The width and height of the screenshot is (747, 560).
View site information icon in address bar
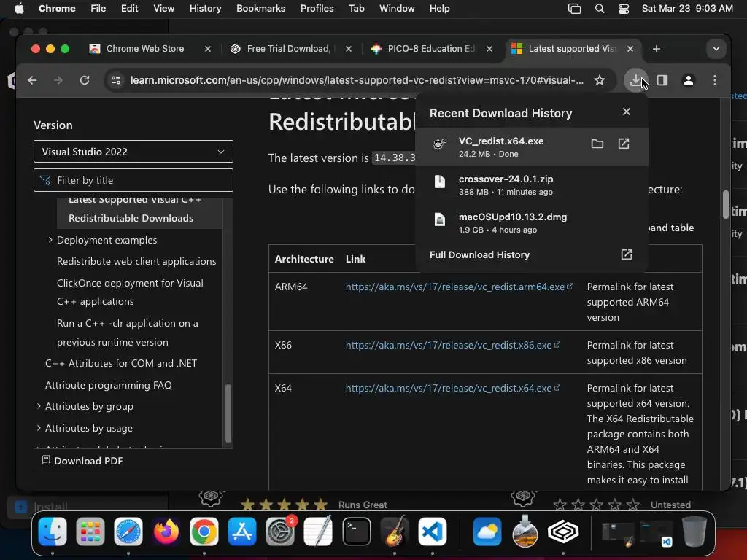click(x=116, y=80)
